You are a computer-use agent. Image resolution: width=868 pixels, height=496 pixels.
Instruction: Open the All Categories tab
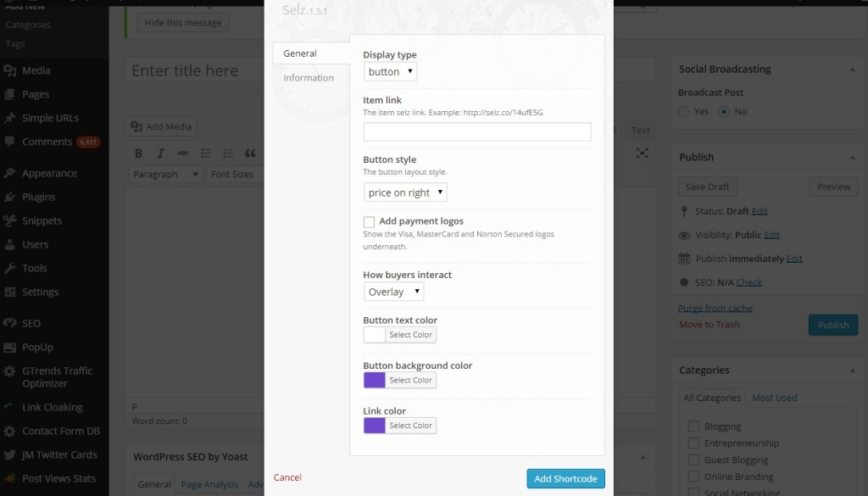click(712, 398)
